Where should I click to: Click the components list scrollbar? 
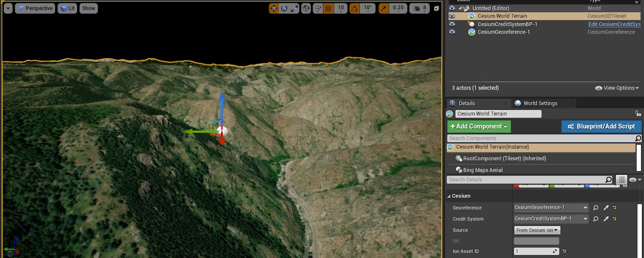(639, 158)
